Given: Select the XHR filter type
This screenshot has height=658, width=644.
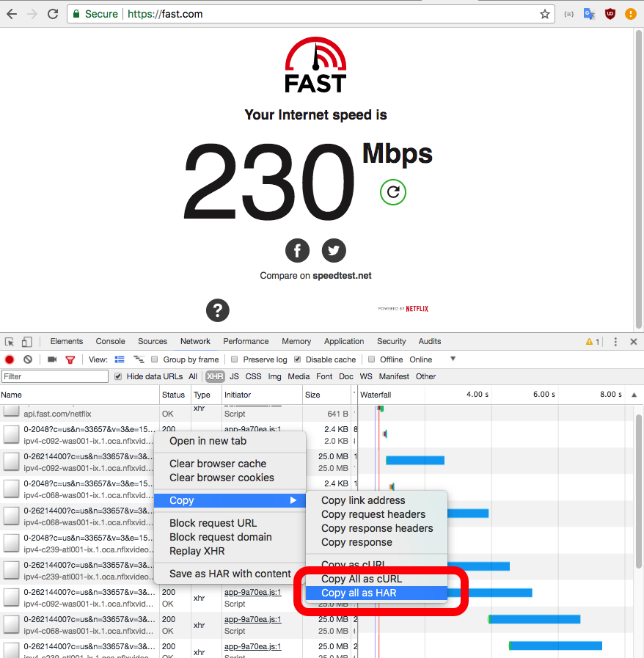Looking at the screenshot, I should (215, 376).
